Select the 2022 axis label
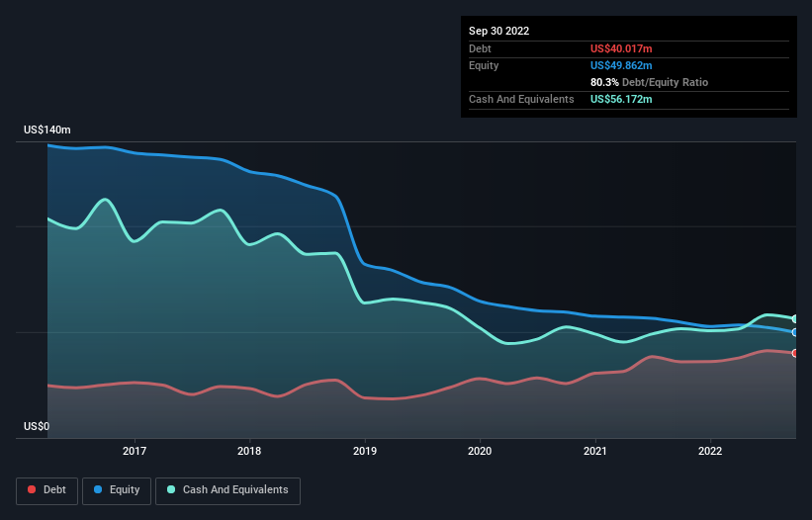812x520 pixels. pos(710,451)
